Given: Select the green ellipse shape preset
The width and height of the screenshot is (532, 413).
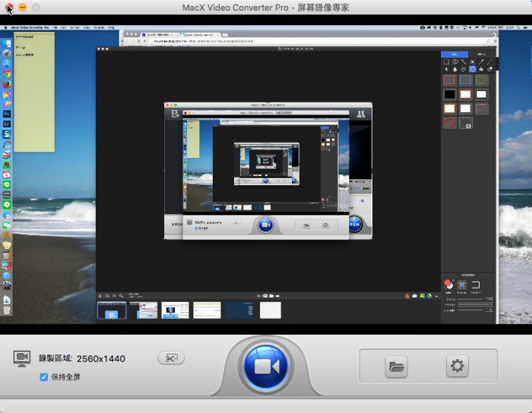Looking at the screenshot, I should click(480, 80).
